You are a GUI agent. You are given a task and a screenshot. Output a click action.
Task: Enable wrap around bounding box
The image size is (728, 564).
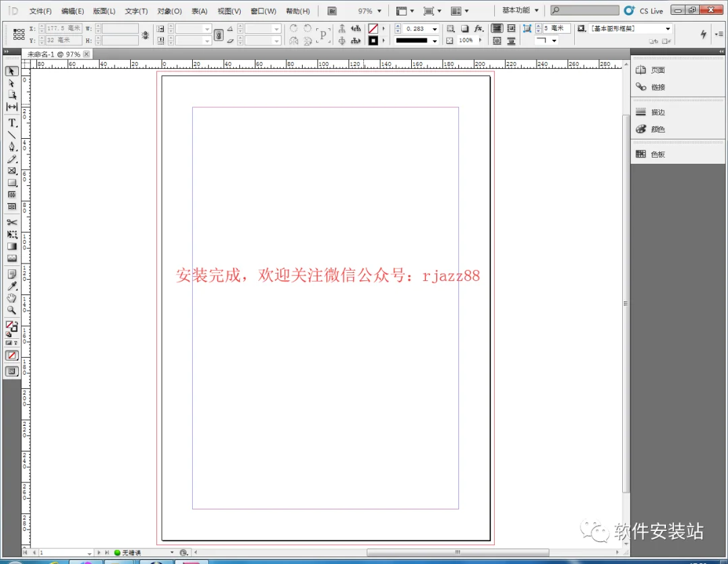pyautogui.click(x=511, y=28)
